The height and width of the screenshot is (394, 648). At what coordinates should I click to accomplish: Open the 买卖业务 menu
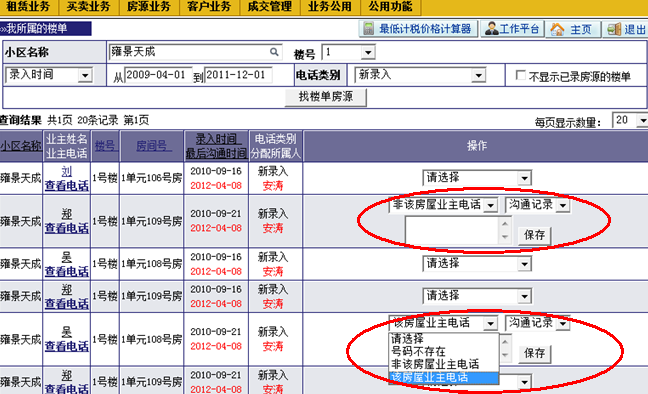coord(89,7)
